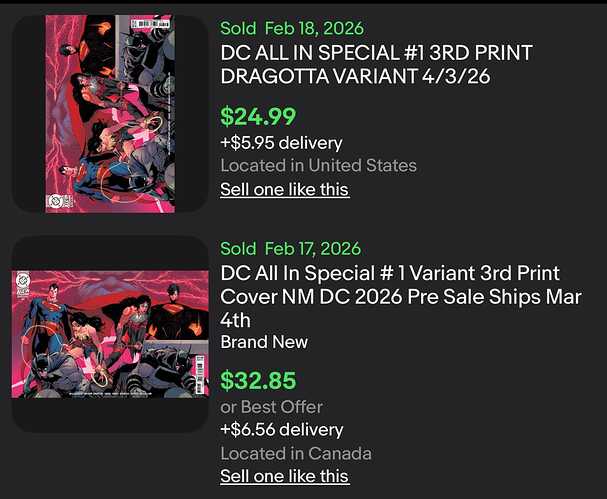
Task: Click the barcode on the second cover thumbnail
Action: tap(200, 374)
